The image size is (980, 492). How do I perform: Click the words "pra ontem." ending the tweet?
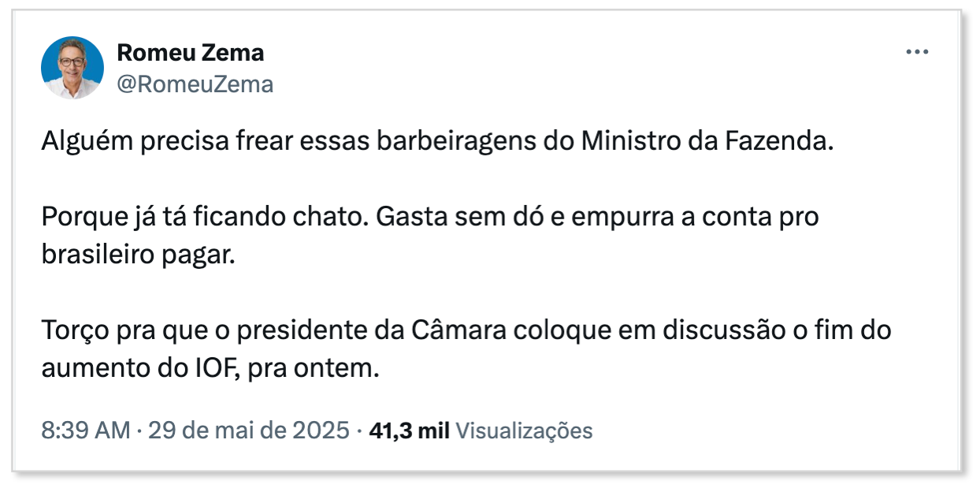coord(314,368)
